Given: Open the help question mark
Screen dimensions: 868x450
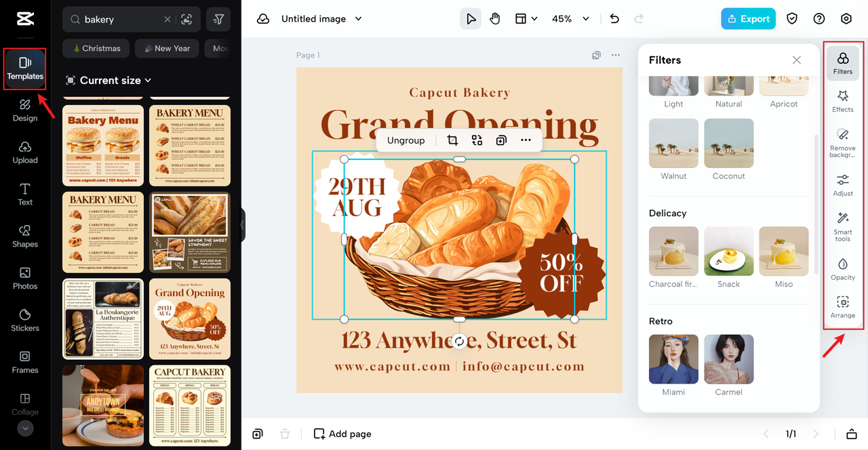Looking at the screenshot, I should (x=819, y=19).
